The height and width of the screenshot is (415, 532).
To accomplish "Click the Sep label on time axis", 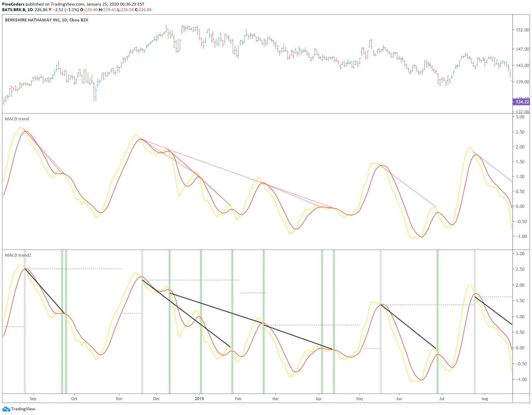I will (x=33, y=399).
